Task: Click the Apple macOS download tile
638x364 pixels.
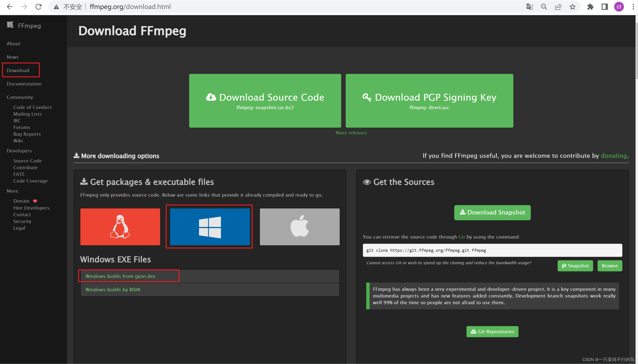Action: pos(299,227)
